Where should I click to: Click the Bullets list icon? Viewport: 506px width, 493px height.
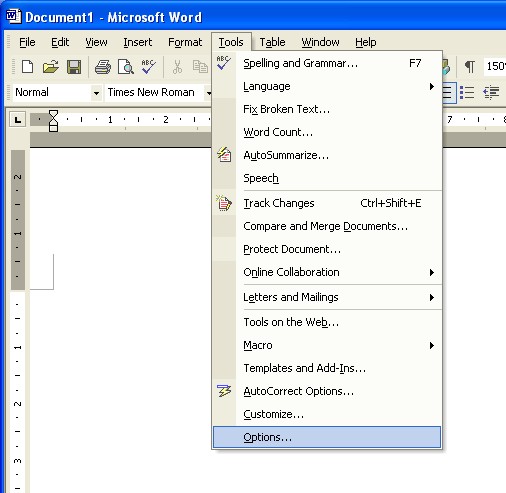(467, 92)
